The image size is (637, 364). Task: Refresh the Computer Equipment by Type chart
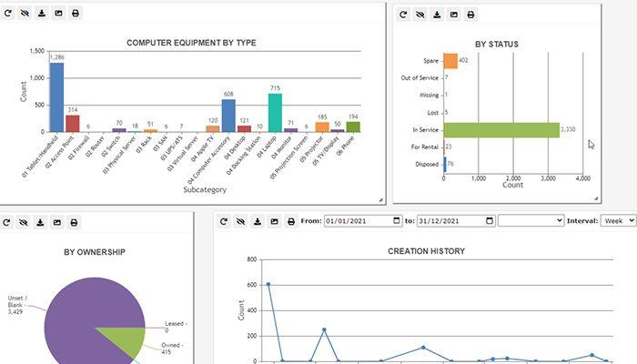pyautogui.click(x=7, y=14)
